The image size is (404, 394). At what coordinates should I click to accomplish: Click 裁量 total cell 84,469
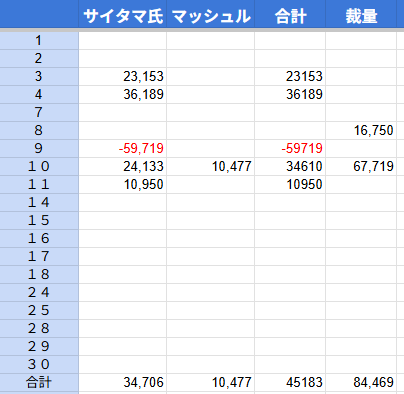coord(361,383)
